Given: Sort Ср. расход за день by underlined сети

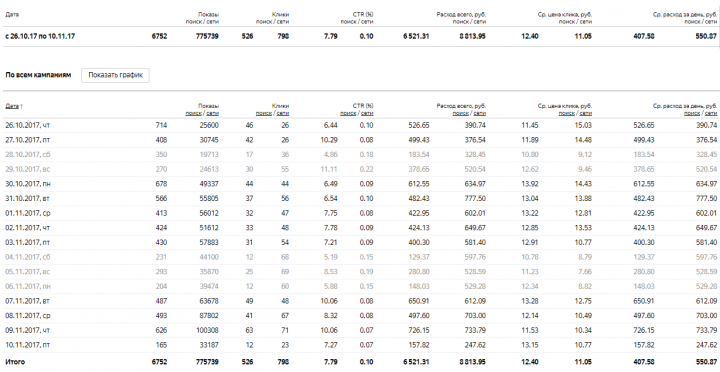Looking at the screenshot, I should point(711,113).
